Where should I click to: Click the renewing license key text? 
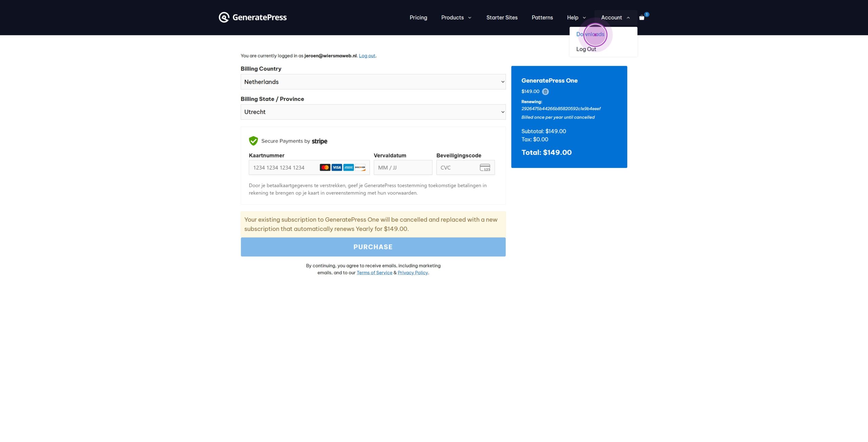(x=561, y=109)
